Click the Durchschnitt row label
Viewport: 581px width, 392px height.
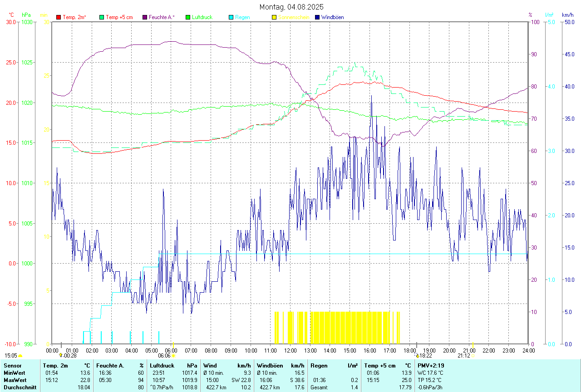[x=20, y=387]
